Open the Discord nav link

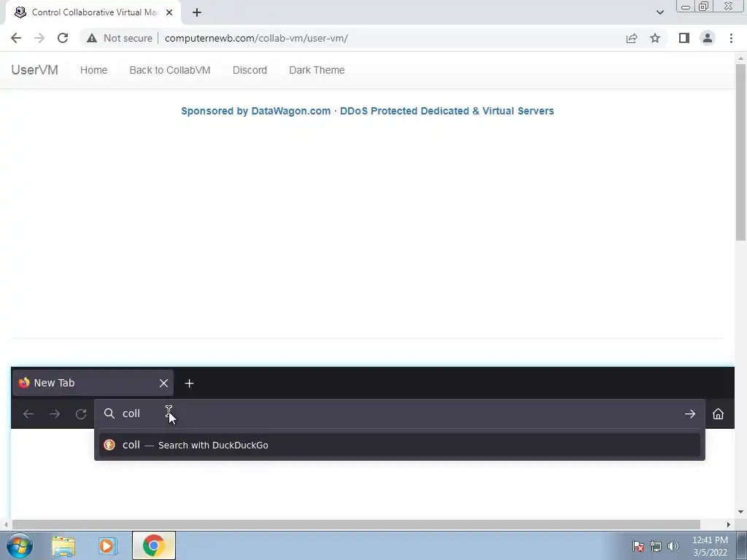point(249,70)
